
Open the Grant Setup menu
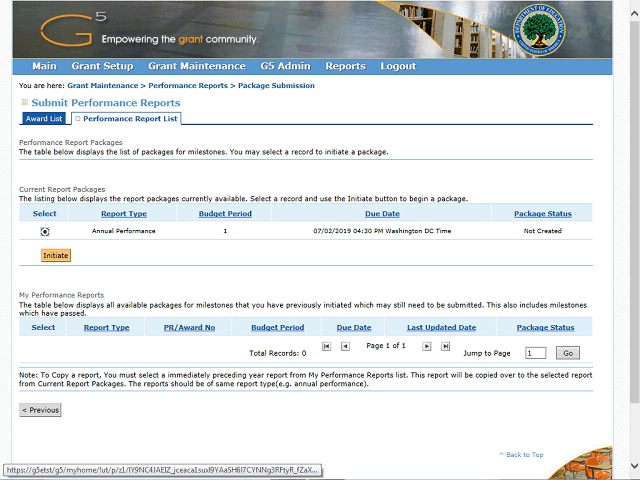[102, 66]
